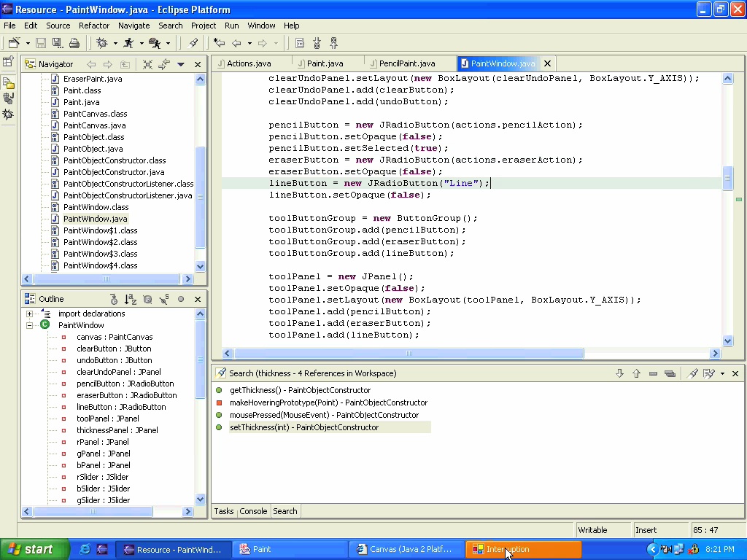The width and height of the screenshot is (747, 560).
Task: Collapse the PaintWindow class node
Action: (x=29, y=325)
